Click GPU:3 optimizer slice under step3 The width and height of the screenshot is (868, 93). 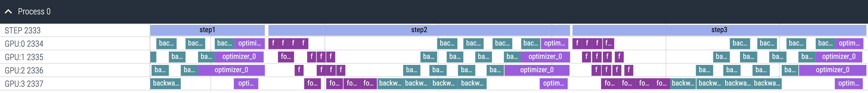coord(848,83)
